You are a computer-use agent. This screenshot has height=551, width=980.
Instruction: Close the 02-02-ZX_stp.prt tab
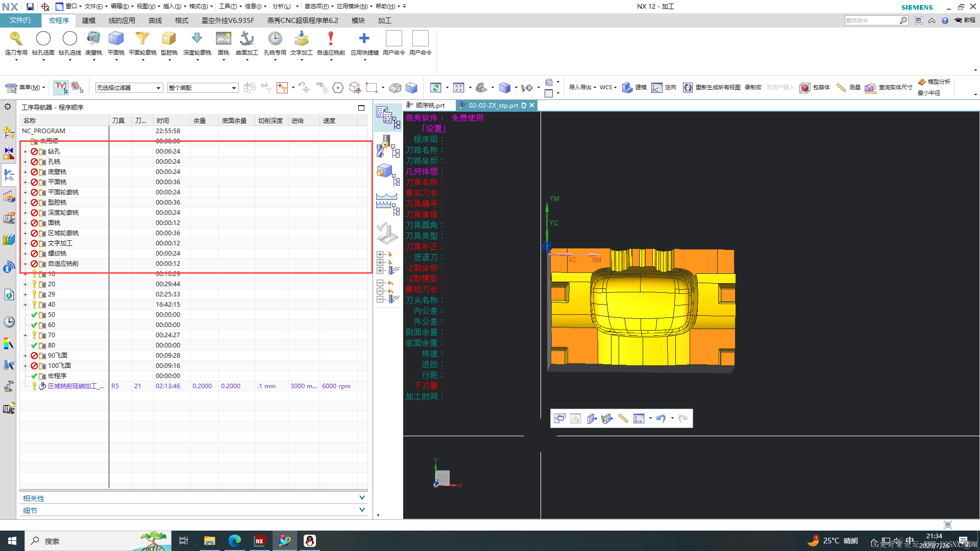[x=532, y=105]
